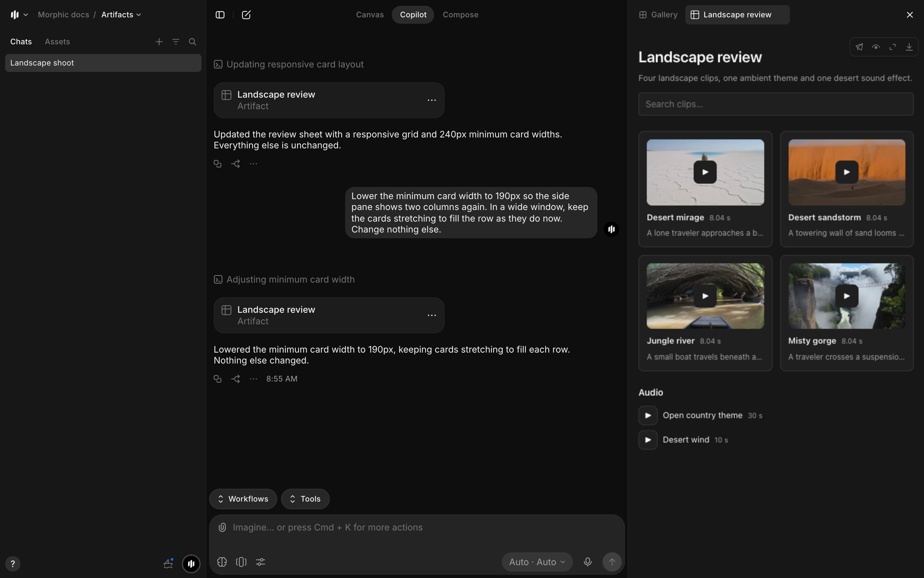The image size is (924, 578).
Task: Open more options under first response
Action: (x=253, y=164)
